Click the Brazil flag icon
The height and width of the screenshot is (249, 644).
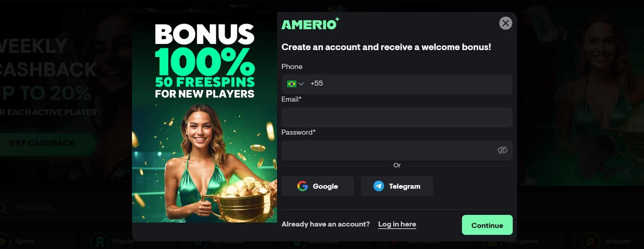pos(292,84)
